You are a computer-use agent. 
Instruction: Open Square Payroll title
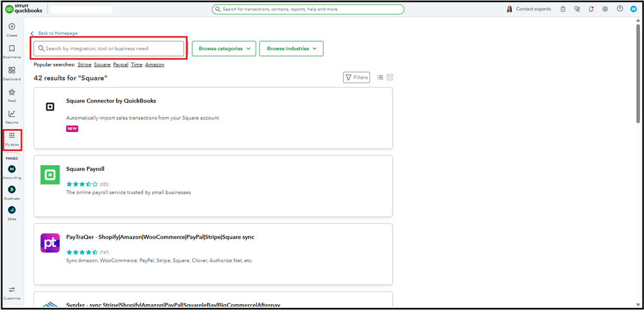tap(85, 169)
